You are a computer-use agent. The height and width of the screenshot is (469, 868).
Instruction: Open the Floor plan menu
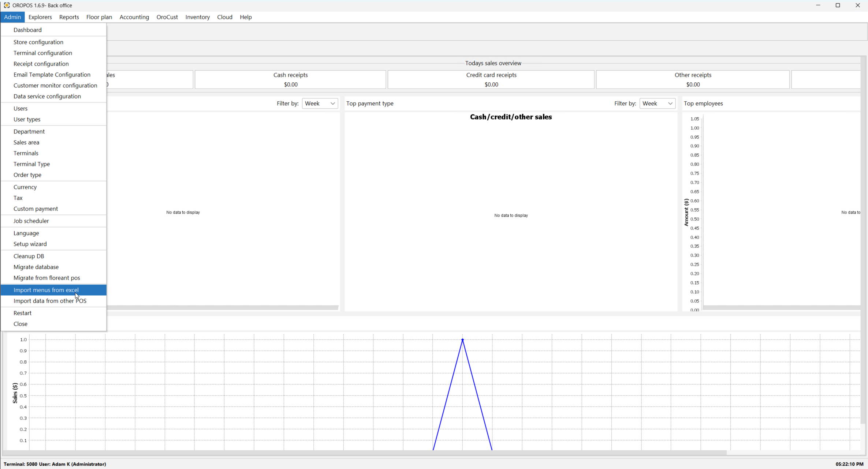[x=99, y=17]
